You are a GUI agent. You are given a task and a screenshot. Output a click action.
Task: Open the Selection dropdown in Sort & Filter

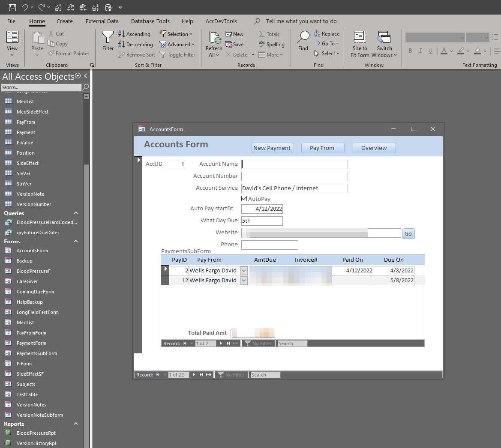[x=176, y=34]
